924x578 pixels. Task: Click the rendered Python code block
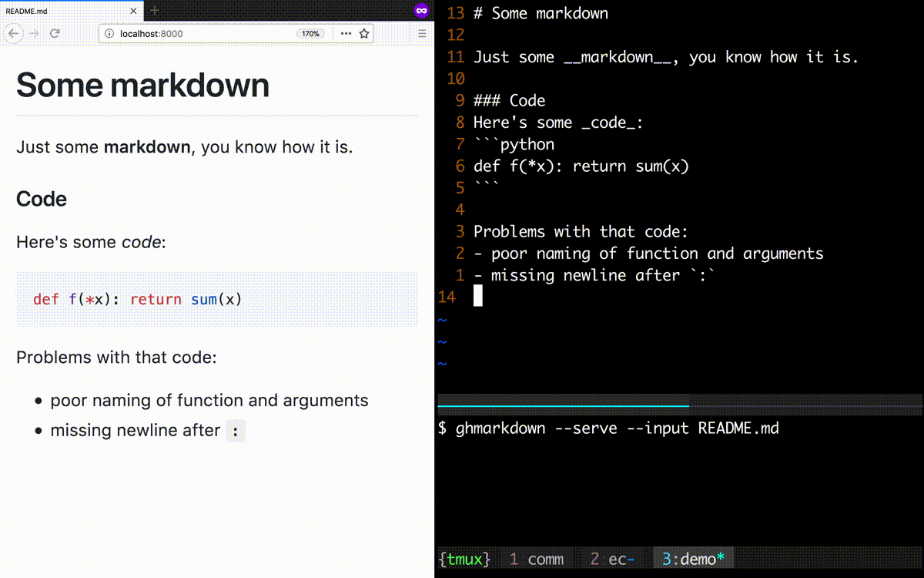click(x=217, y=299)
